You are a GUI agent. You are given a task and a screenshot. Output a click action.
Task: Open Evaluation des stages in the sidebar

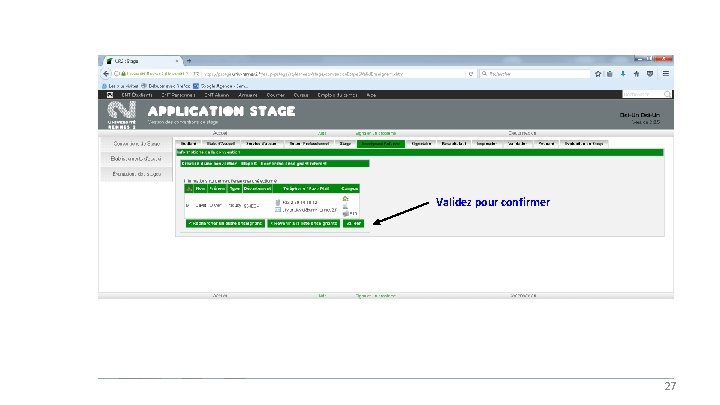(136, 174)
